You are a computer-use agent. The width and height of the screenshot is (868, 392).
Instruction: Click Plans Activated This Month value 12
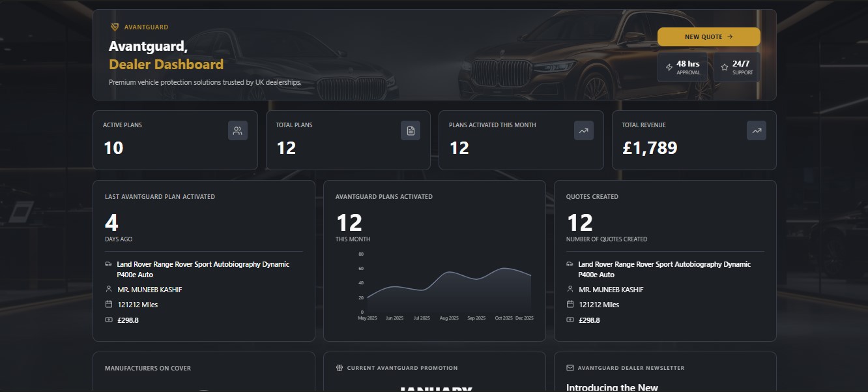459,148
